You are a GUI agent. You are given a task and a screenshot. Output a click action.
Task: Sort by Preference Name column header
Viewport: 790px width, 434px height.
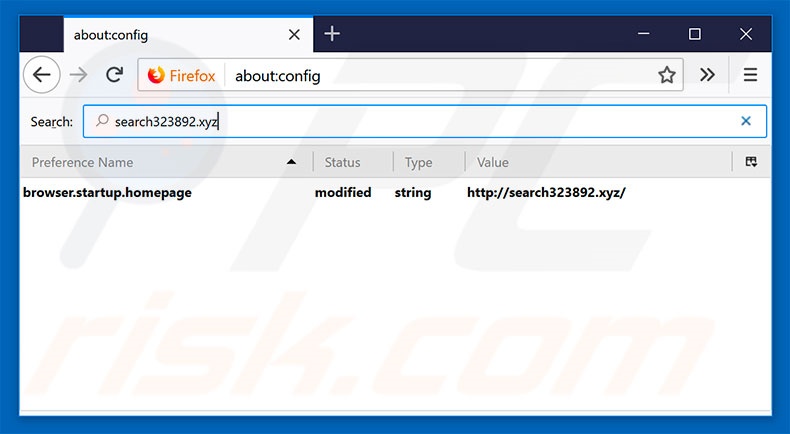tap(166, 162)
